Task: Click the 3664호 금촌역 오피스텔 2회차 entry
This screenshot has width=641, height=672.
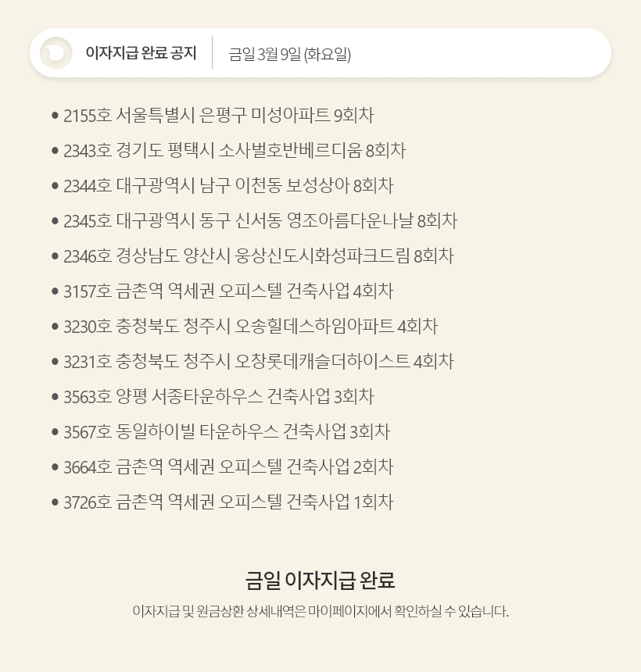Action: click(x=228, y=467)
